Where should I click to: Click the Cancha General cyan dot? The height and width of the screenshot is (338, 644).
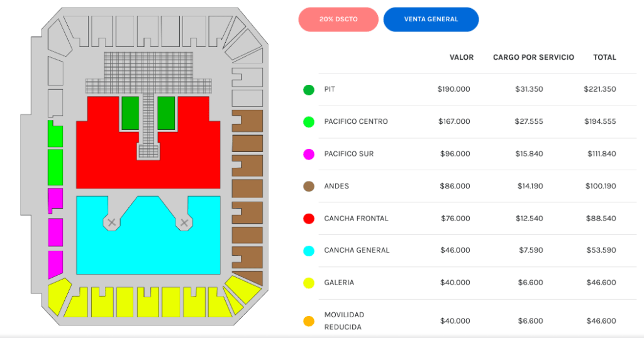[x=309, y=251]
